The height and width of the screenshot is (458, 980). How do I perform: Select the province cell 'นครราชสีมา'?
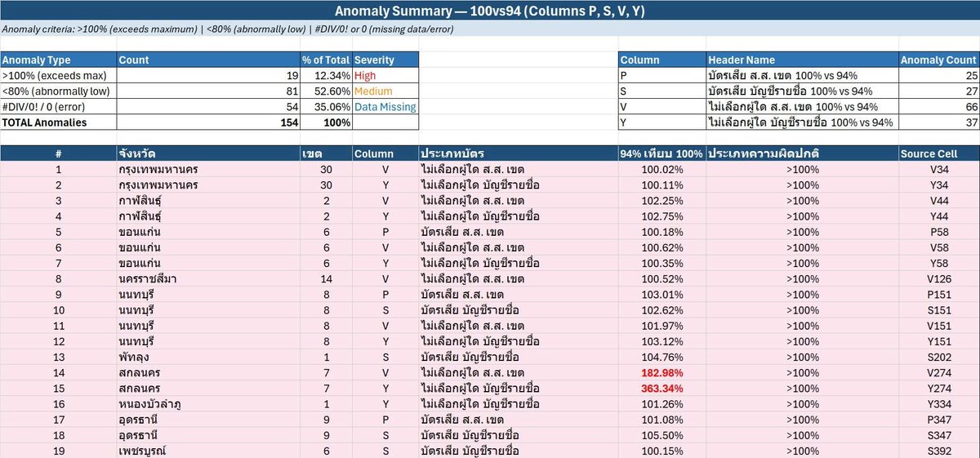pyautogui.click(x=209, y=278)
